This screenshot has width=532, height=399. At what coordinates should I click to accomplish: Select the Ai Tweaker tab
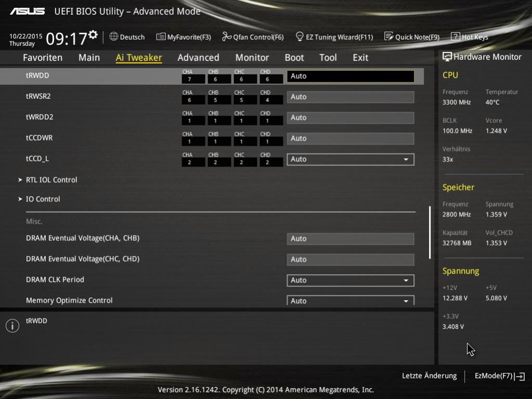pyautogui.click(x=139, y=58)
